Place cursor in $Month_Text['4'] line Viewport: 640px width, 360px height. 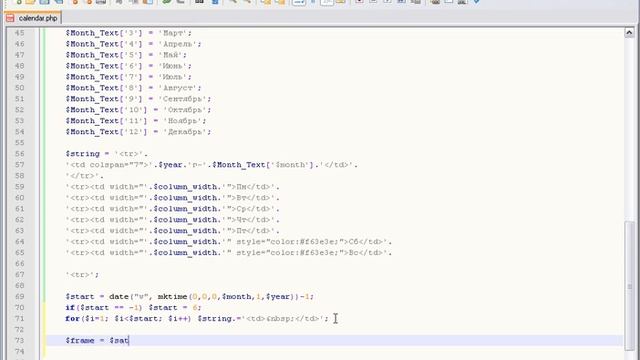[x=133, y=44]
